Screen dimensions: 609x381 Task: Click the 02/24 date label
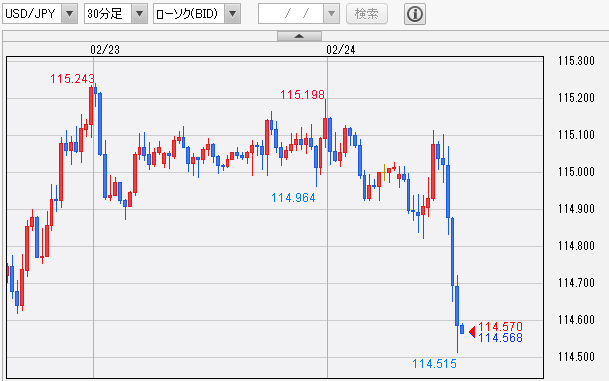(341, 50)
